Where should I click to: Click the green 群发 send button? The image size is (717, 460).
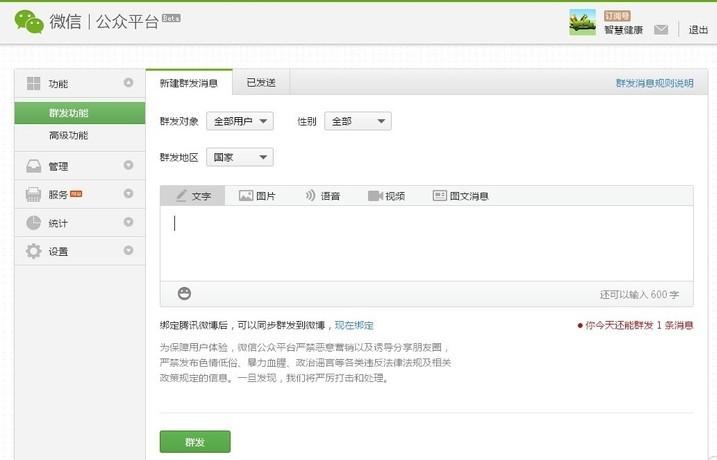coord(195,441)
